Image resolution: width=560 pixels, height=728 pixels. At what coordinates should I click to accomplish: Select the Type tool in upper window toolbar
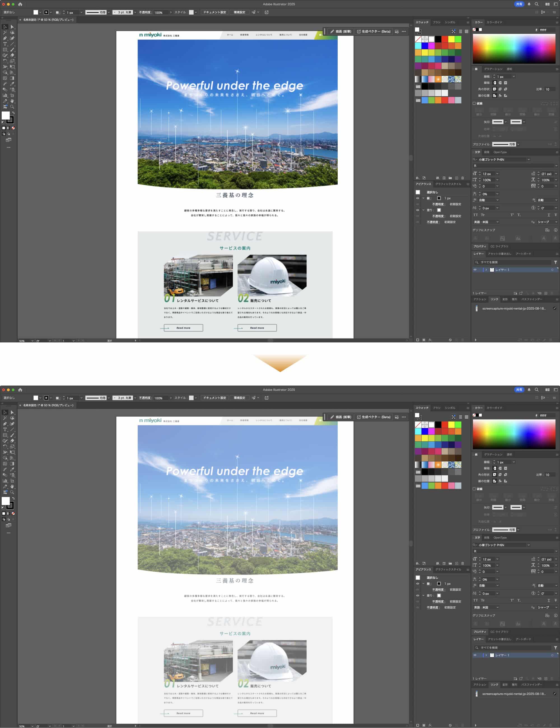click(5, 44)
